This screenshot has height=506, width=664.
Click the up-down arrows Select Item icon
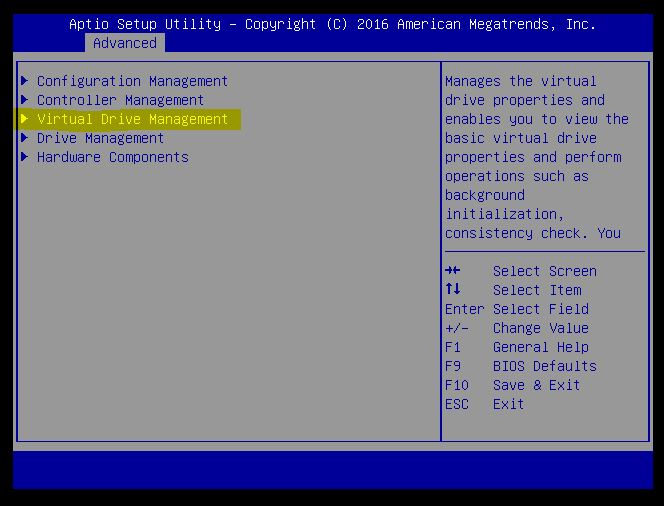453,289
